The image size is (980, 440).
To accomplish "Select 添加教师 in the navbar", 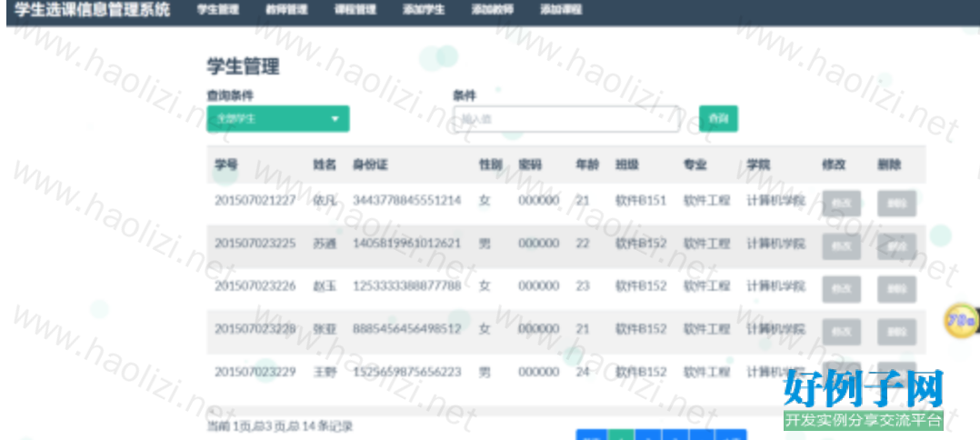I will (x=492, y=10).
